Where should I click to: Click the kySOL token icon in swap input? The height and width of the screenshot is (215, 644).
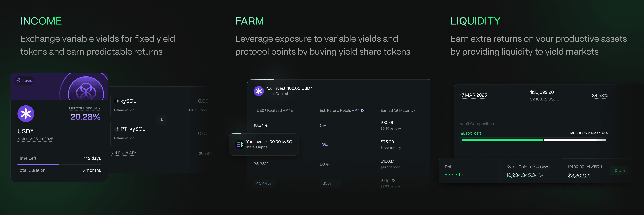(116, 101)
